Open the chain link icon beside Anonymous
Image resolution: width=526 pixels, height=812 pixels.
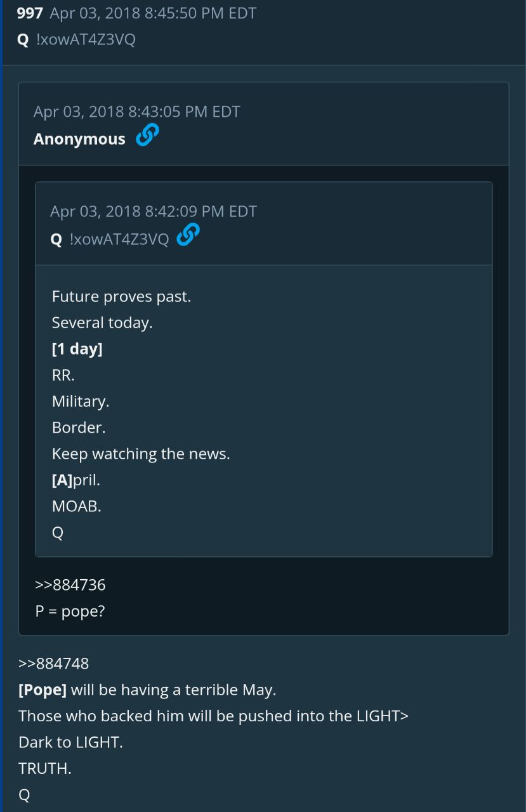(x=147, y=136)
